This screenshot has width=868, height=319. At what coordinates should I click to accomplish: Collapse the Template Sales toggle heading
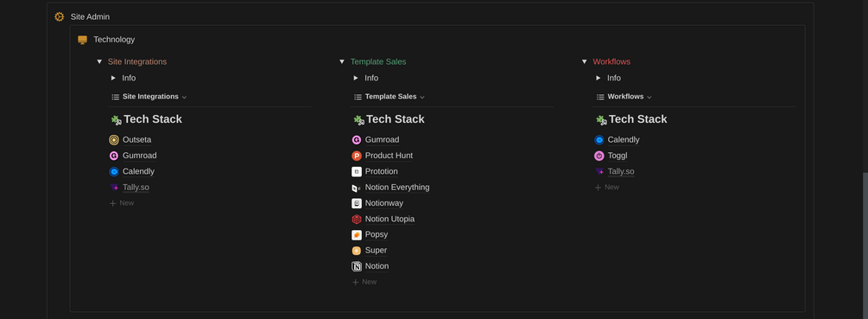coord(341,62)
